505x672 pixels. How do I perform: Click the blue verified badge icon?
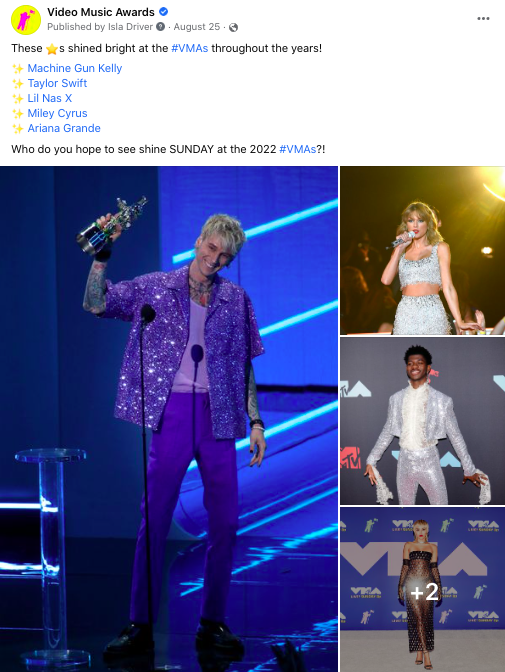[x=163, y=12]
